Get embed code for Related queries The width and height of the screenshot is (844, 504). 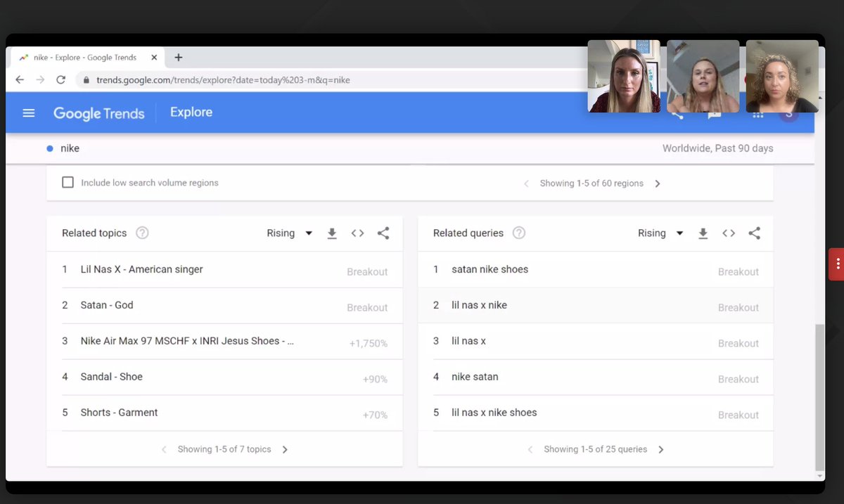pyautogui.click(x=729, y=233)
